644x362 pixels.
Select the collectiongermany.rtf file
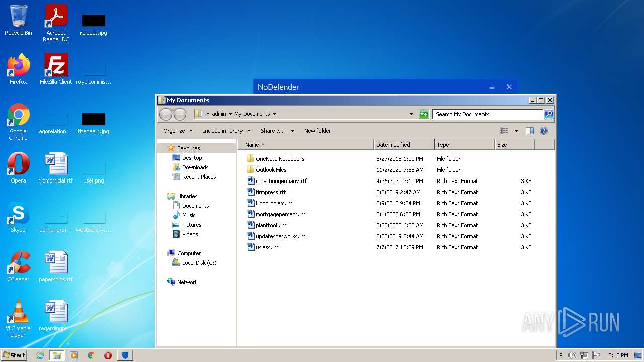pos(281,181)
